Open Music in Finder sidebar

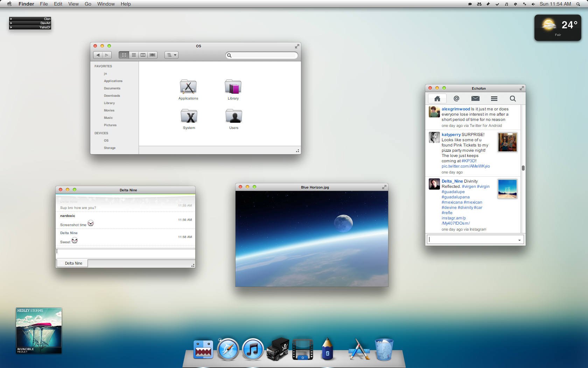[x=108, y=118]
